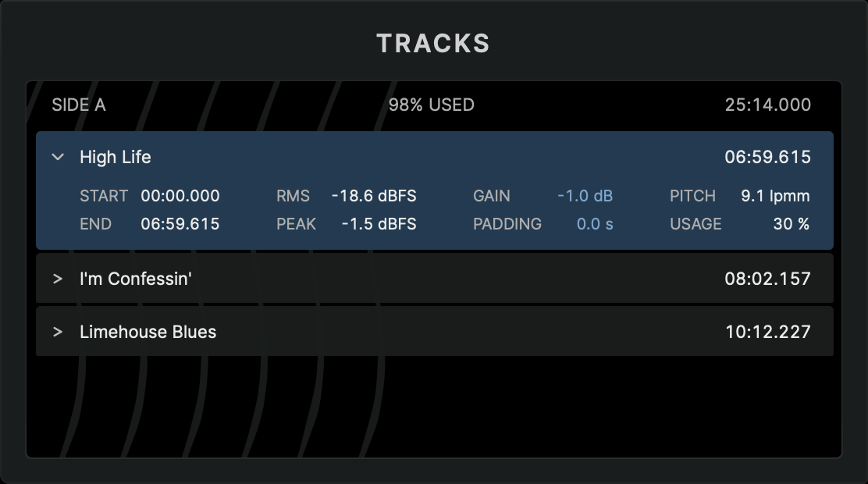Screen dimensions: 868x484
Task: Click the RMS value -18.6 dBFS
Action: 374,196
